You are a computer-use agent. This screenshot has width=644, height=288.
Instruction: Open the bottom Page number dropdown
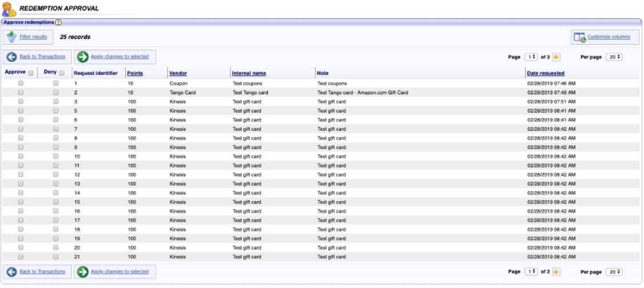(531, 271)
